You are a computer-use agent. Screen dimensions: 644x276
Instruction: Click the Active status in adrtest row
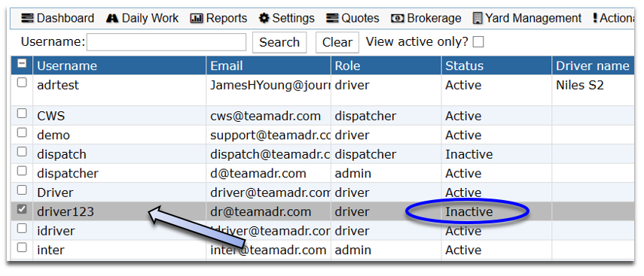463,85
